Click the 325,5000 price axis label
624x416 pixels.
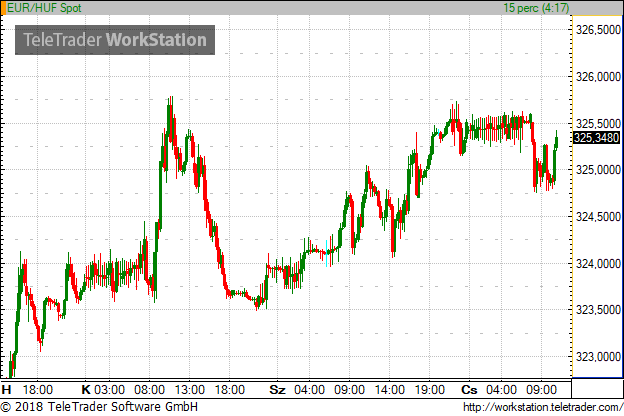(x=598, y=123)
